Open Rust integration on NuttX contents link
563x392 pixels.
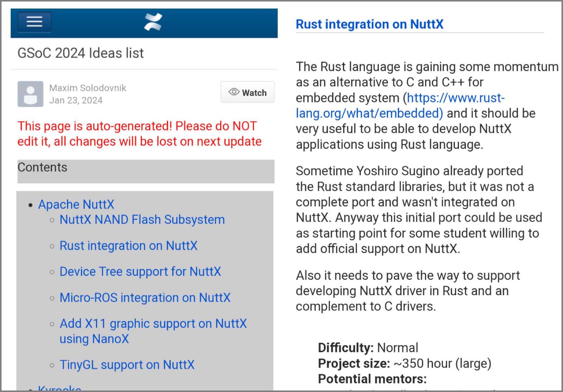pos(129,246)
